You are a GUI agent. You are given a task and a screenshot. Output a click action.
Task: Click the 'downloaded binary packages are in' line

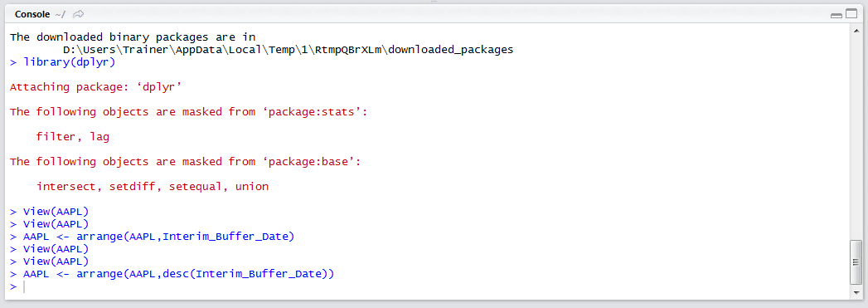(133, 37)
